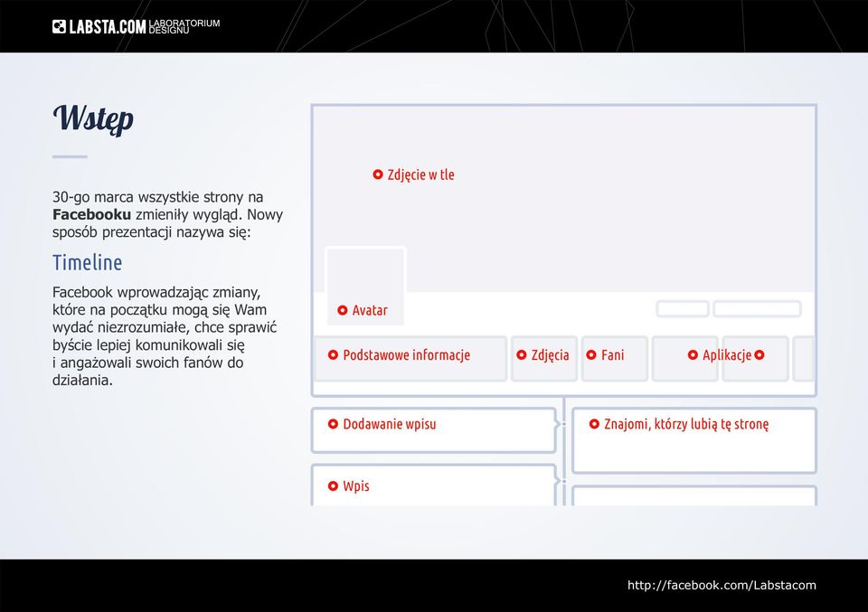Open the Fani tab box

click(x=615, y=359)
